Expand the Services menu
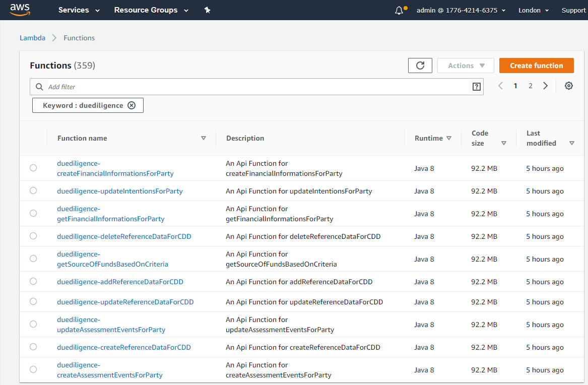Image resolution: width=588 pixels, height=385 pixels. tap(79, 10)
